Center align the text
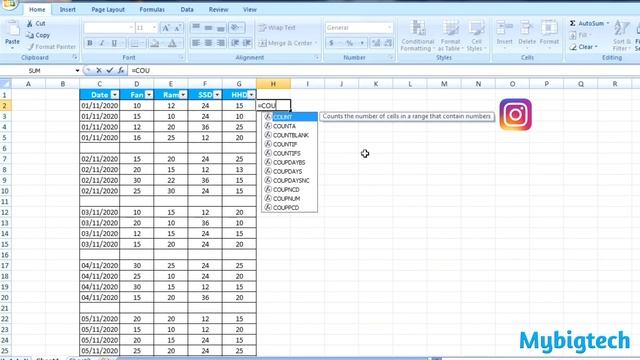The image size is (640, 360). click(x=208, y=43)
